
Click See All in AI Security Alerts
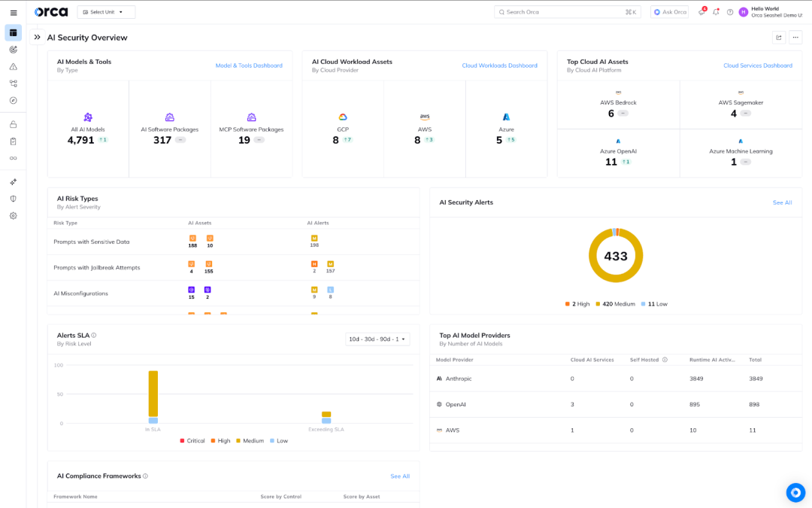click(x=782, y=202)
